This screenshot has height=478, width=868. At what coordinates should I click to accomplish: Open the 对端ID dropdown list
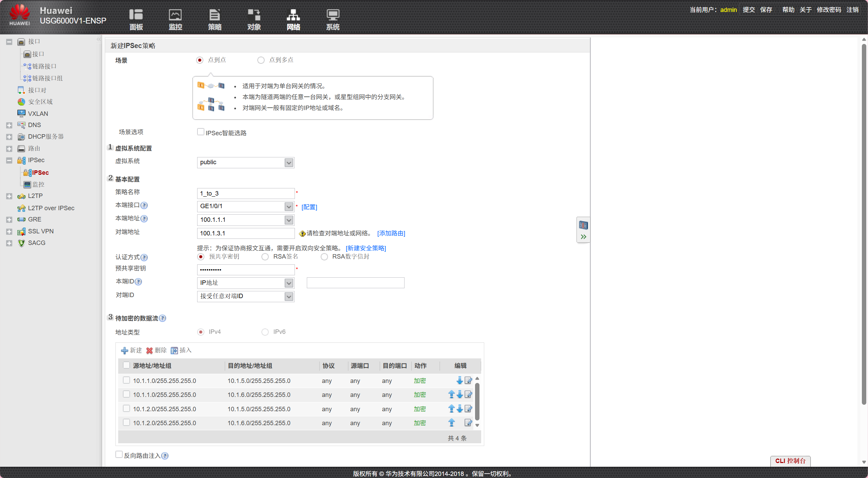289,296
